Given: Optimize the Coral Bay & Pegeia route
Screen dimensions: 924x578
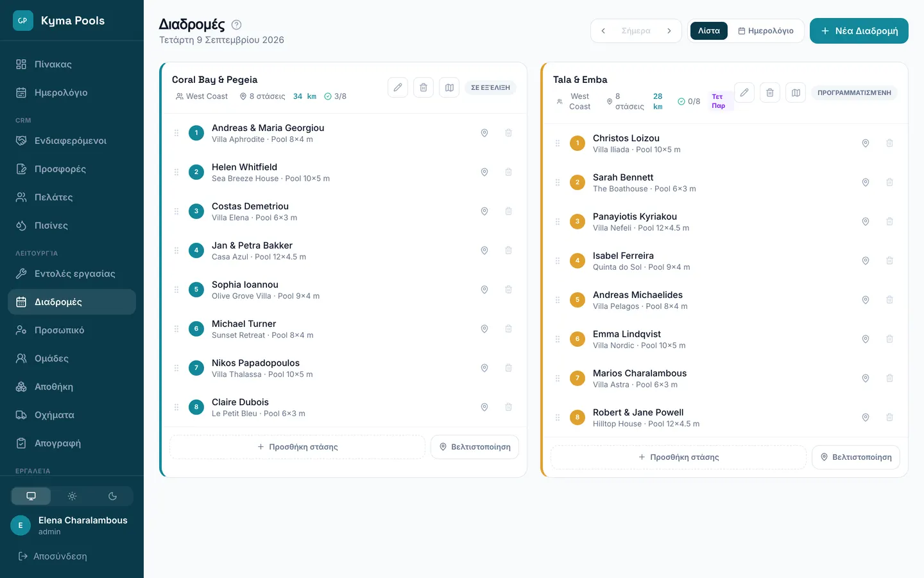Looking at the screenshot, I should tap(475, 447).
